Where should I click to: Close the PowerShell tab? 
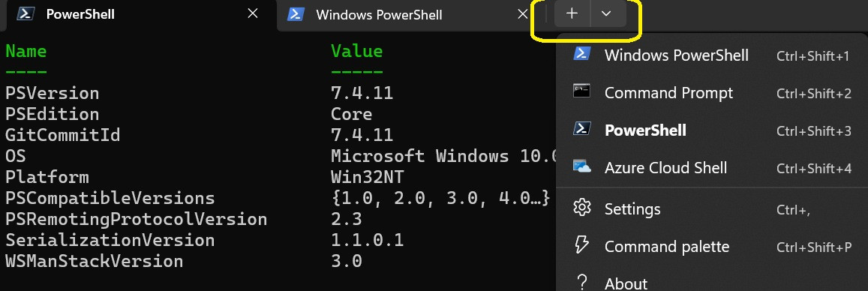[252, 13]
